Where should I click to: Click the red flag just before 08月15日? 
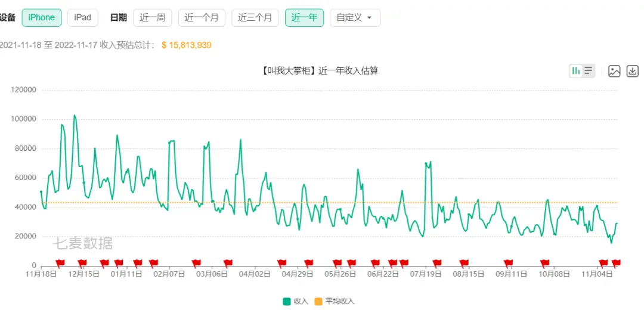point(464,263)
